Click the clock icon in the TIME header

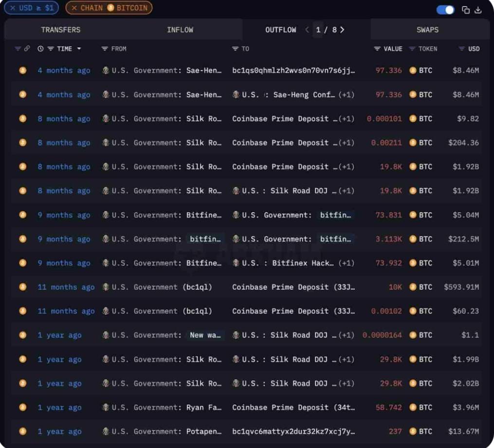coord(40,49)
